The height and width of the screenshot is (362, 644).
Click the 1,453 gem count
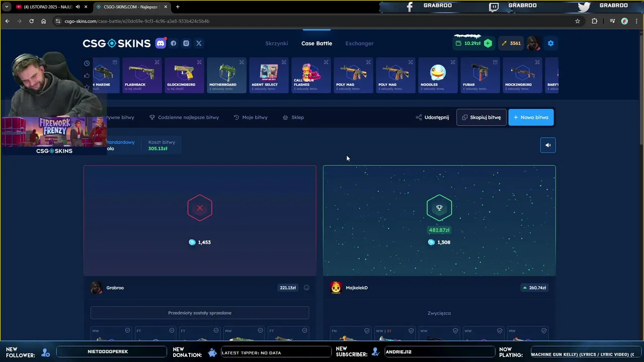tap(200, 242)
